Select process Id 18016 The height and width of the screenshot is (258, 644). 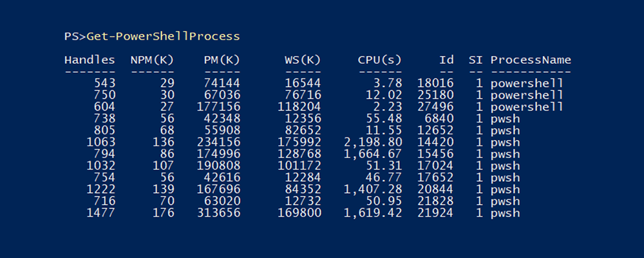point(435,83)
